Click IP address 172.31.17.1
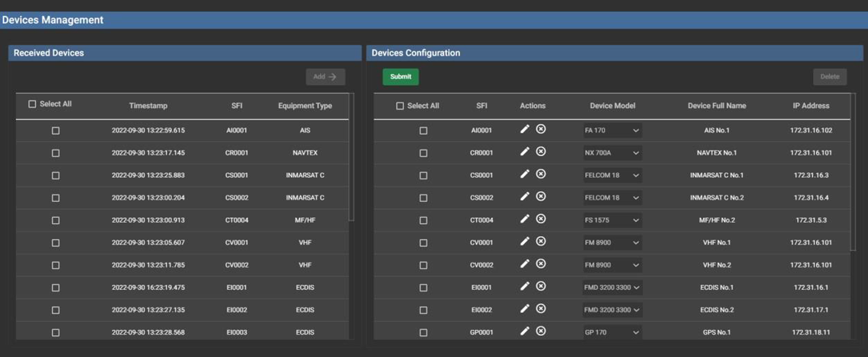 pyautogui.click(x=811, y=310)
